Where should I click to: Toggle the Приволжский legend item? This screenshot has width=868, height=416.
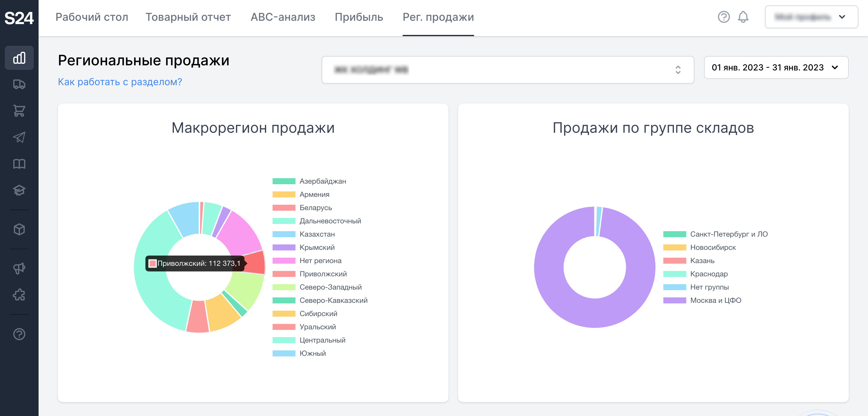coord(322,274)
